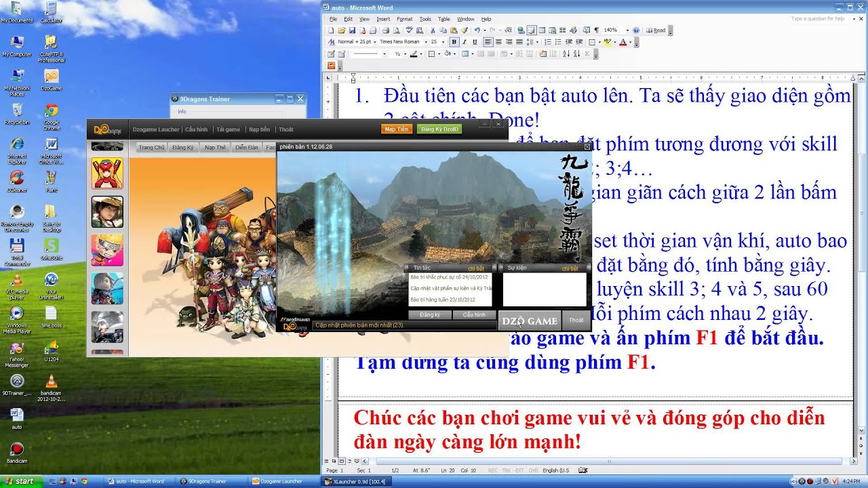Enable Center paragraph alignment
This screenshot has height=488, width=868.
coord(498,42)
